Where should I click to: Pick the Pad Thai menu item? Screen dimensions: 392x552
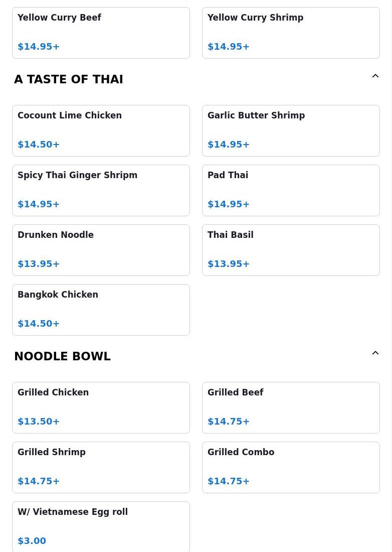pyautogui.click(x=291, y=191)
